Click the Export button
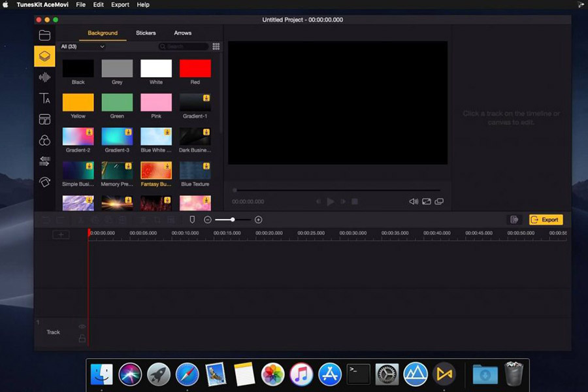 coord(545,220)
